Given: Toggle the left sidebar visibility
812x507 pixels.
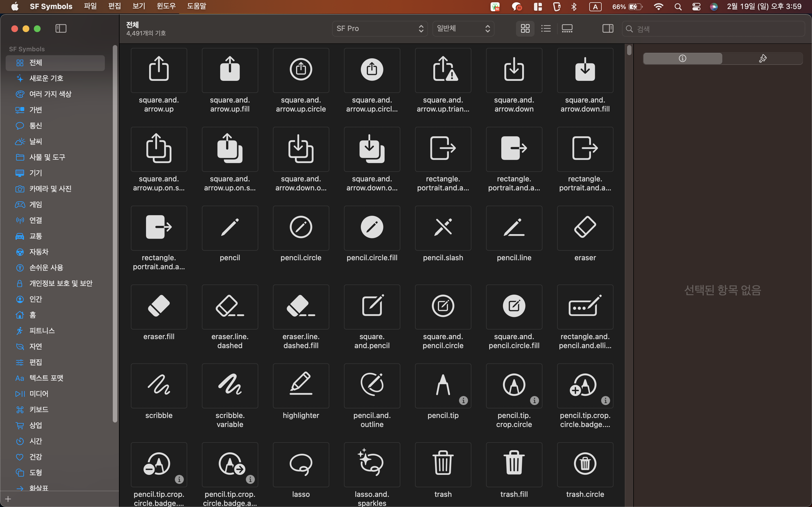Looking at the screenshot, I should pyautogui.click(x=61, y=28).
